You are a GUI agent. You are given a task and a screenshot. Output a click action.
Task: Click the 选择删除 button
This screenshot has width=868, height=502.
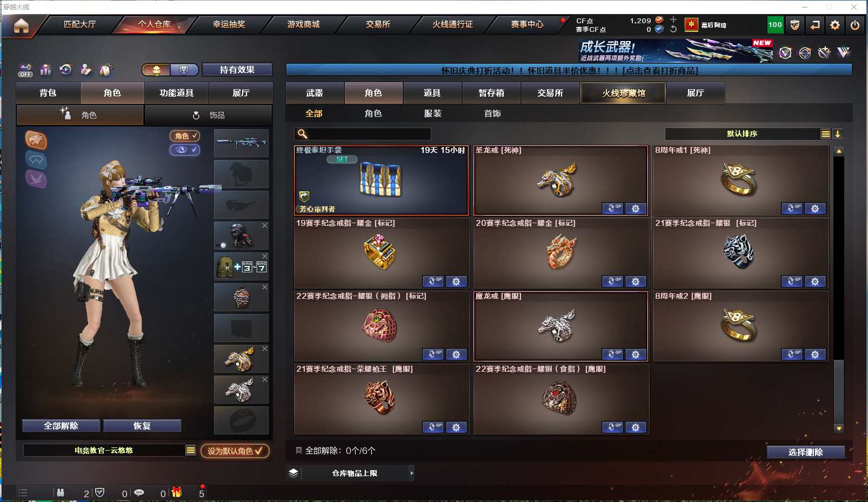point(805,452)
